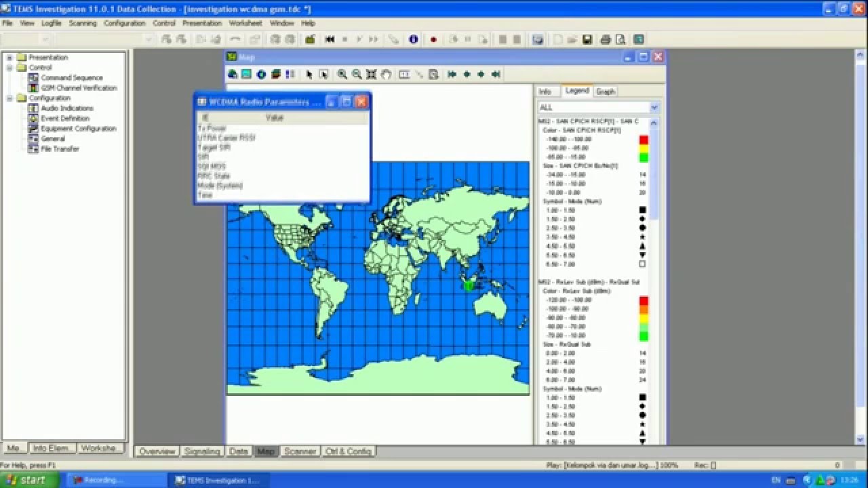This screenshot has height=488, width=868.
Task: Choose the arrow pointer tool on Map toolbar
Action: pos(309,75)
